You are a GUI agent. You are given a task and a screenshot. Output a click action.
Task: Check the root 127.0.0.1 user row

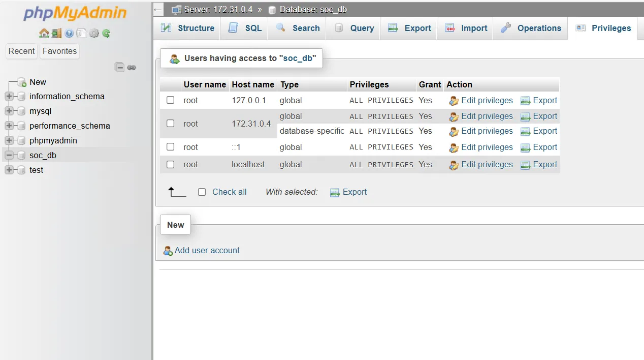(170, 100)
